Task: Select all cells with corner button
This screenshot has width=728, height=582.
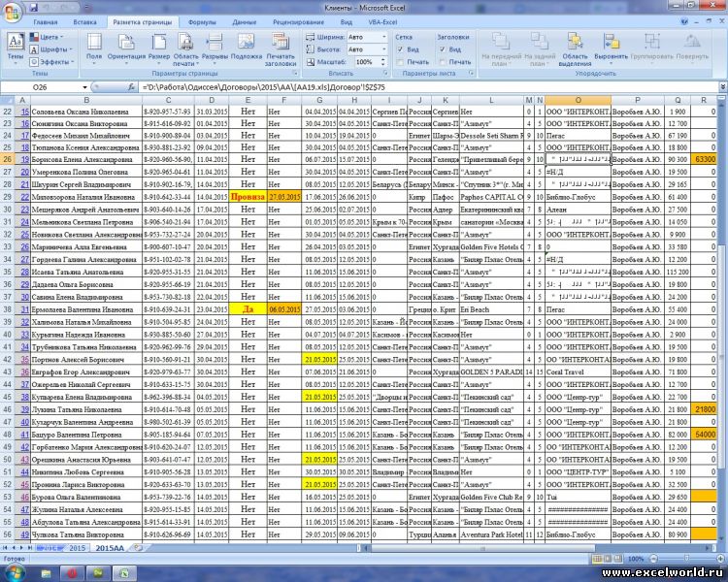Action: (x=7, y=100)
